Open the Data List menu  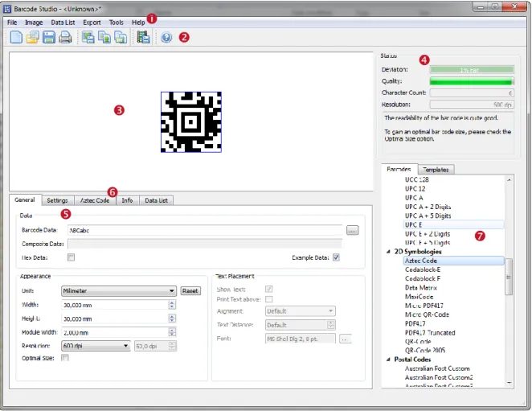tap(63, 23)
